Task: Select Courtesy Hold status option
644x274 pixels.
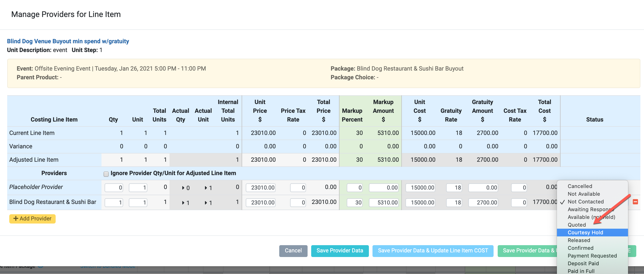Action: pyautogui.click(x=592, y=233)
